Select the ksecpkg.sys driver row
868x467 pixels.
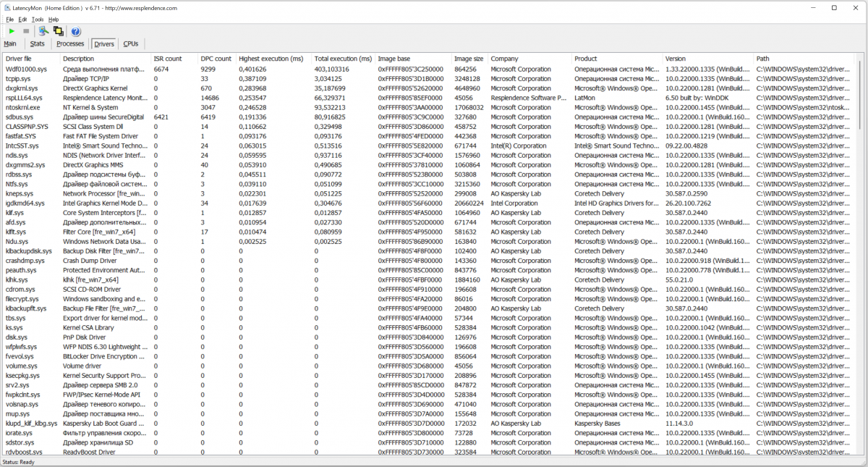point(429,375)
